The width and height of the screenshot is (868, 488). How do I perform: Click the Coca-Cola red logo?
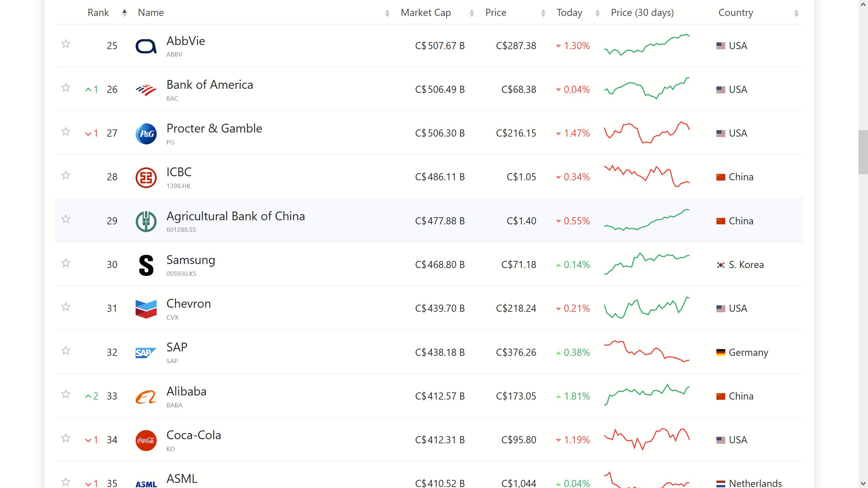(146, 440)
